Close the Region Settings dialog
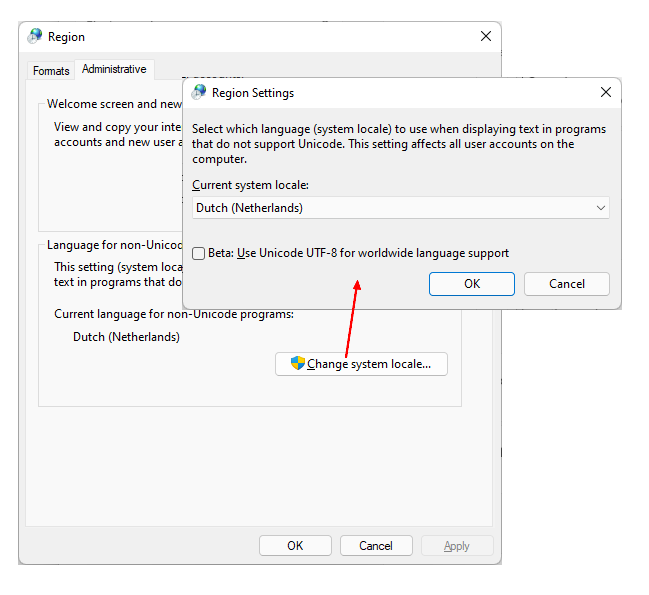 [x=605, y=92]
